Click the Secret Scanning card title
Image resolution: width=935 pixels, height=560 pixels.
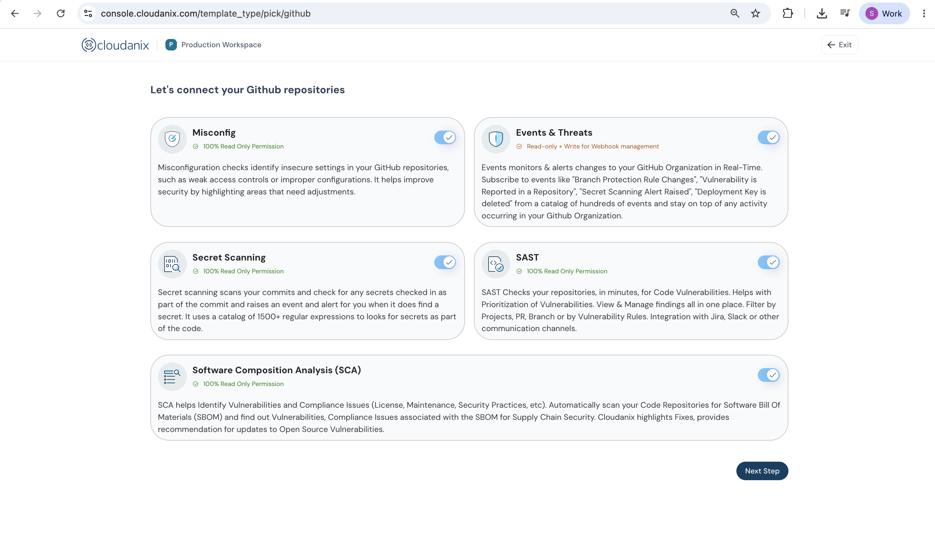pos(229,257)
